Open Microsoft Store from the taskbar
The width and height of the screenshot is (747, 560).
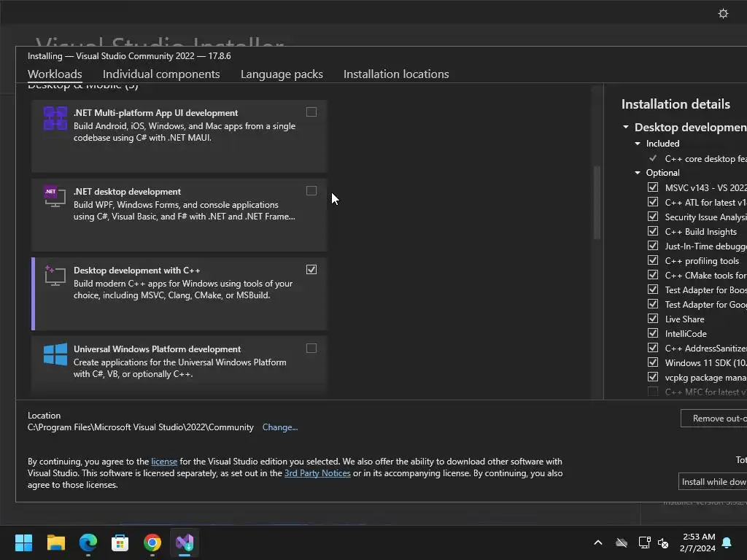coord(120,542)
